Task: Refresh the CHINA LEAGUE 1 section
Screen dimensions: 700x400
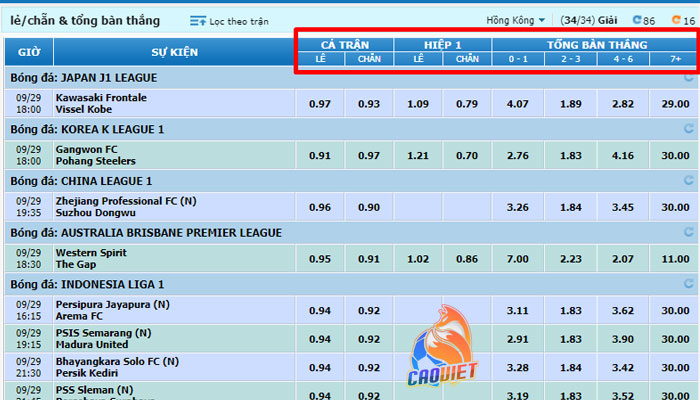Action: 688,180
